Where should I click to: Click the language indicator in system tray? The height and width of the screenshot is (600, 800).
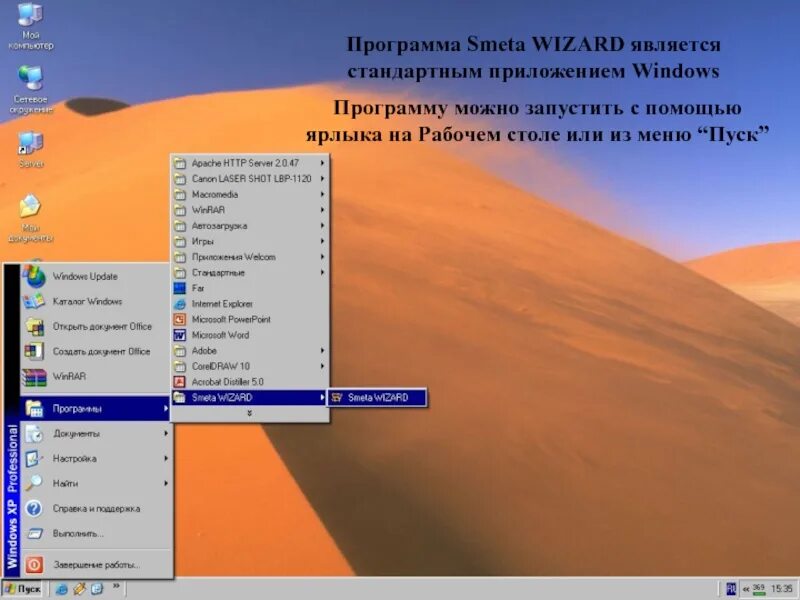pos(731,589)
